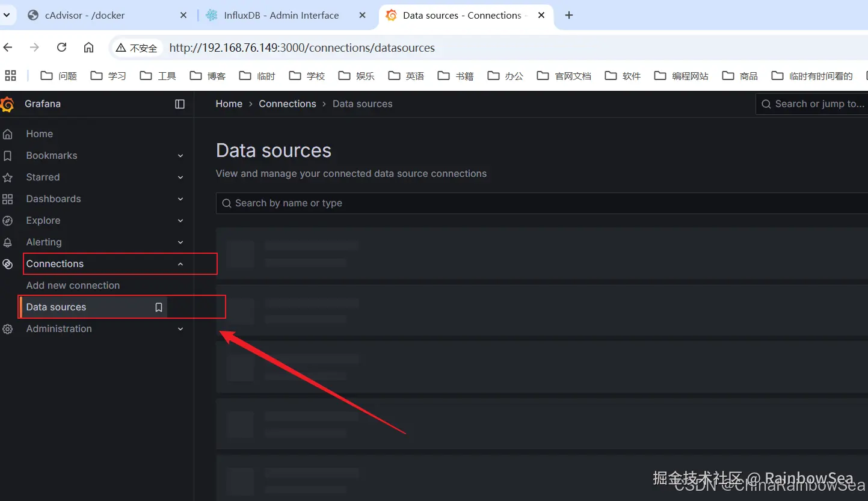The width and height of the screenshot is (868, 501).
Task: Expand the Starred section chevron
Action: (180, 177)
